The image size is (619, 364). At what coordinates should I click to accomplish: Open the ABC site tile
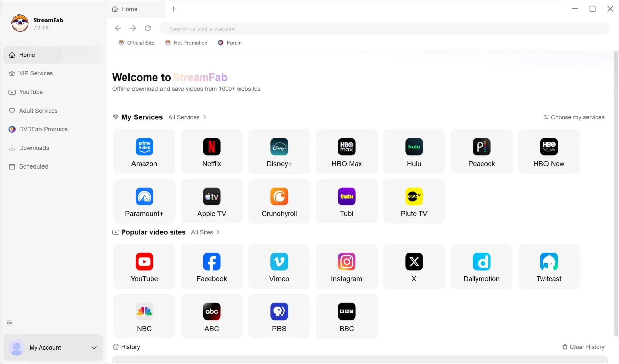(212, 316)
